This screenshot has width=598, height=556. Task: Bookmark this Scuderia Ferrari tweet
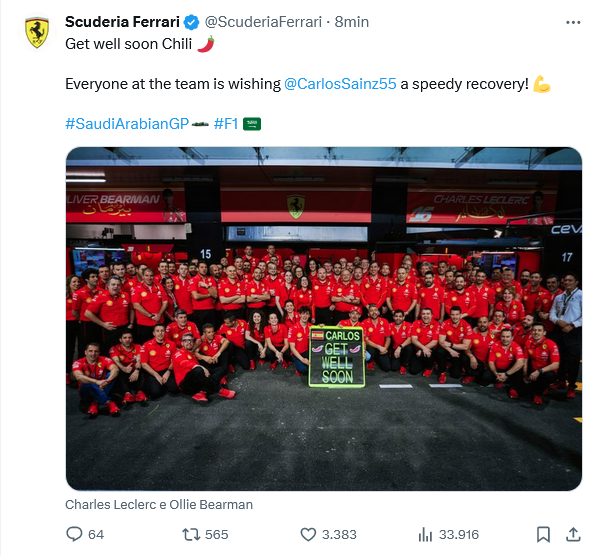(x=543, y=534)
